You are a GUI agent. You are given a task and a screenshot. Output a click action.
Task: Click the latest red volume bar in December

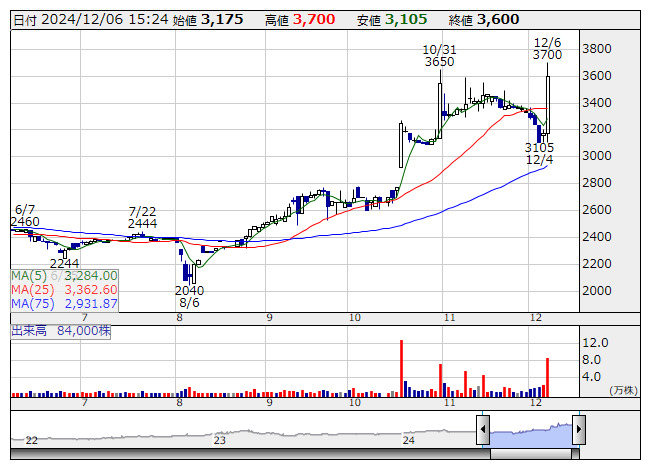(547, 377)
